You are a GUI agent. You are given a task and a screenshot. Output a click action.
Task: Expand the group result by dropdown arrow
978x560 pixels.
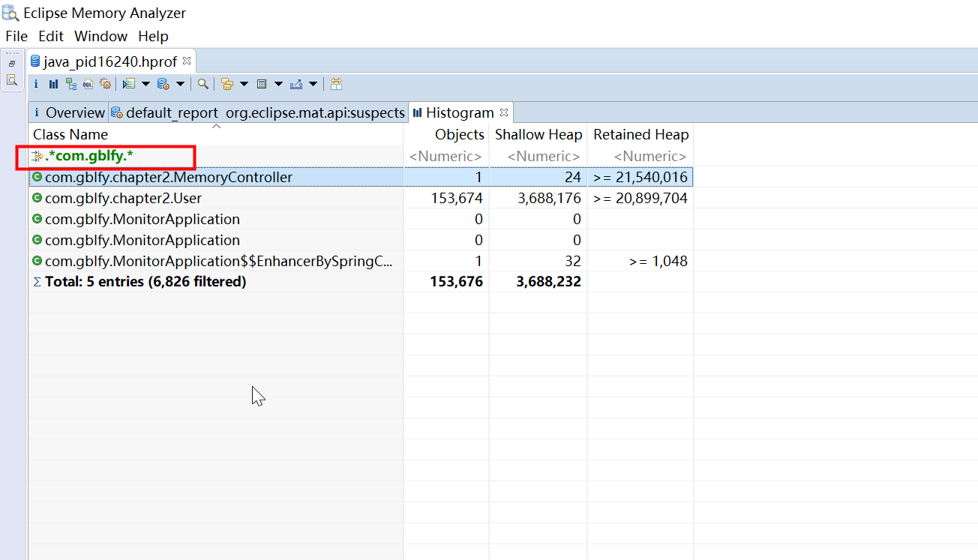(244, 84)
